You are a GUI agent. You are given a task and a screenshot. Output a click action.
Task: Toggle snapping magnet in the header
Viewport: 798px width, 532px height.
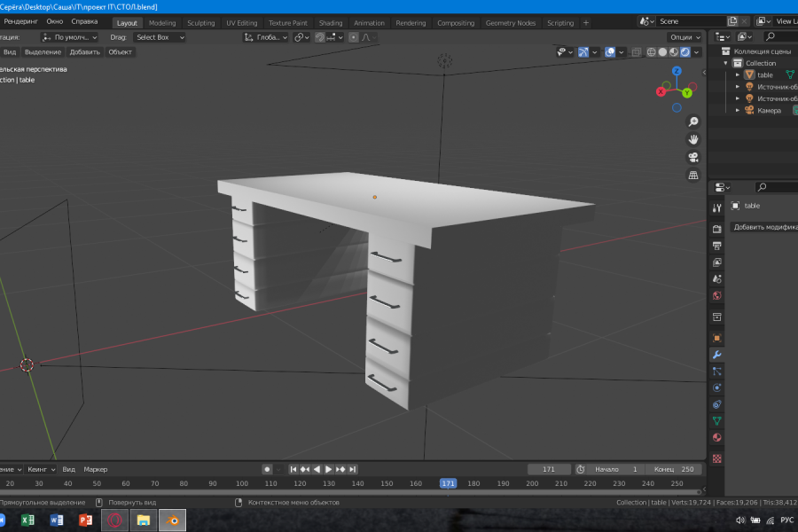(320, 37)
